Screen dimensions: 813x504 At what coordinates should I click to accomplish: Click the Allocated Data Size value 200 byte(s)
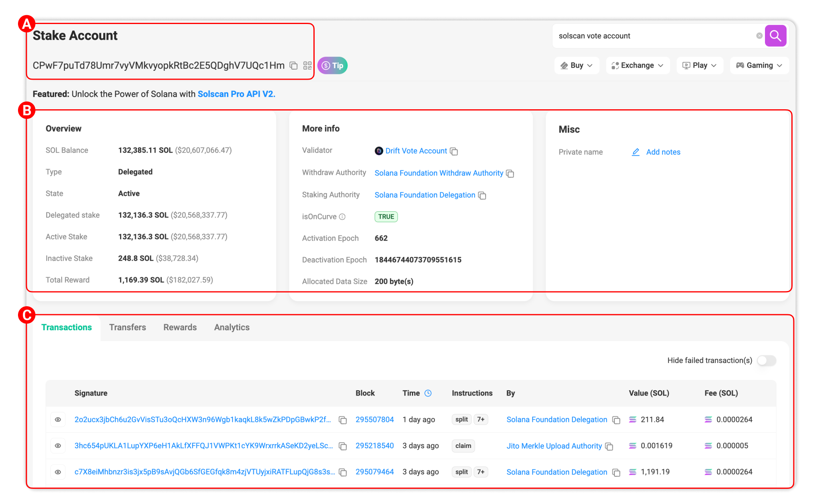click(x=394, y=281)
